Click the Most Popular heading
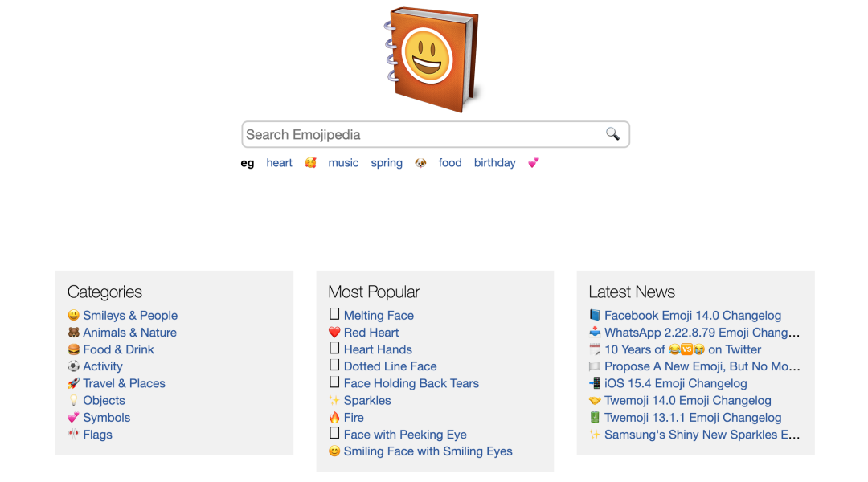The width and height of the screenshot is (868, 482). click(x=374, y=292)
